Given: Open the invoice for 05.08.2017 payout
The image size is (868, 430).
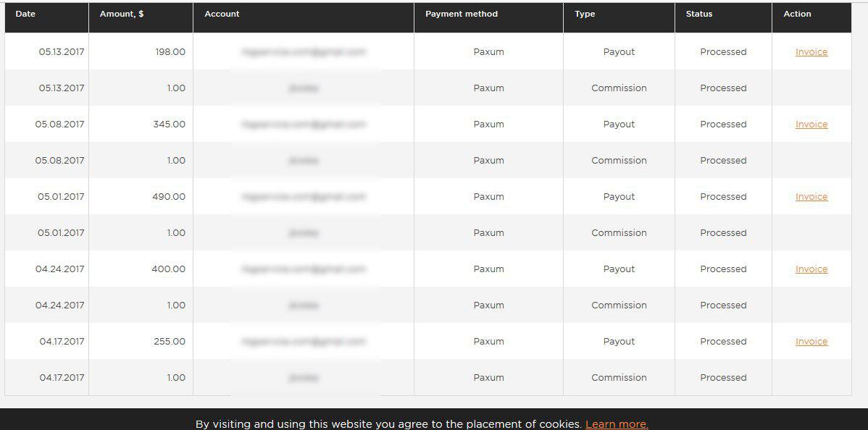Looking at the screenshot, I should pos(811,125).
